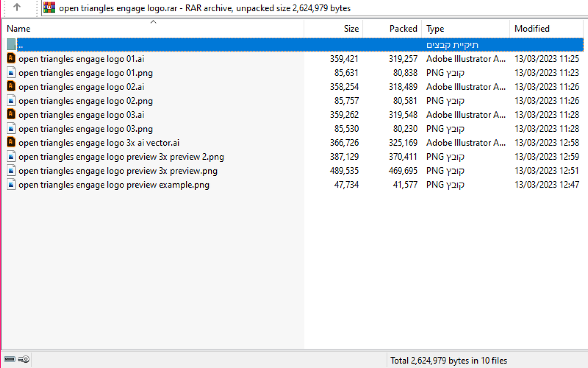
Task: Select logo preview 3x preview 2.png
Action: (121, 157)
